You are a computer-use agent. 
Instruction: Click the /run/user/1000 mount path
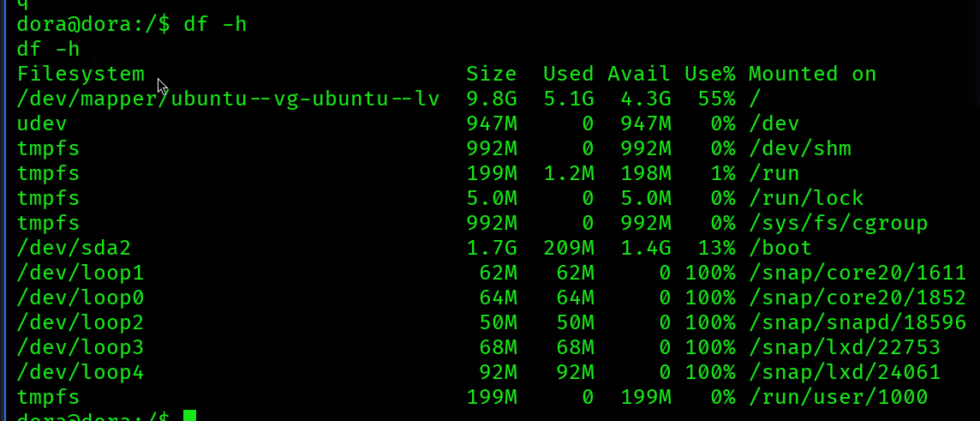coord(838,398)
